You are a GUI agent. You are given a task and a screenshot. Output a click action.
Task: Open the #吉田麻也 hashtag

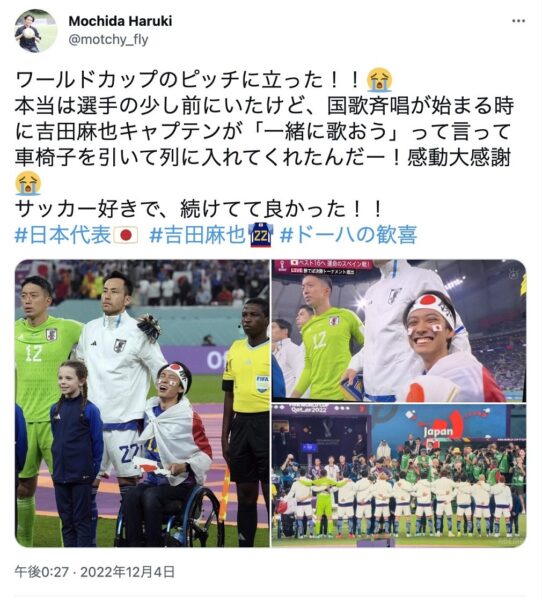click(x=198, y=235)
